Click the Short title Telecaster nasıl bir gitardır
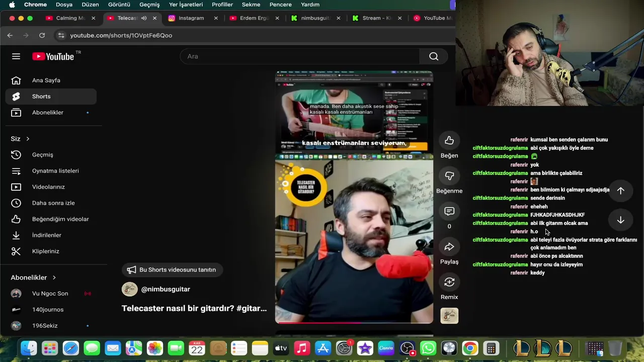Screen dimensions: 644x362 click(194, 308)
